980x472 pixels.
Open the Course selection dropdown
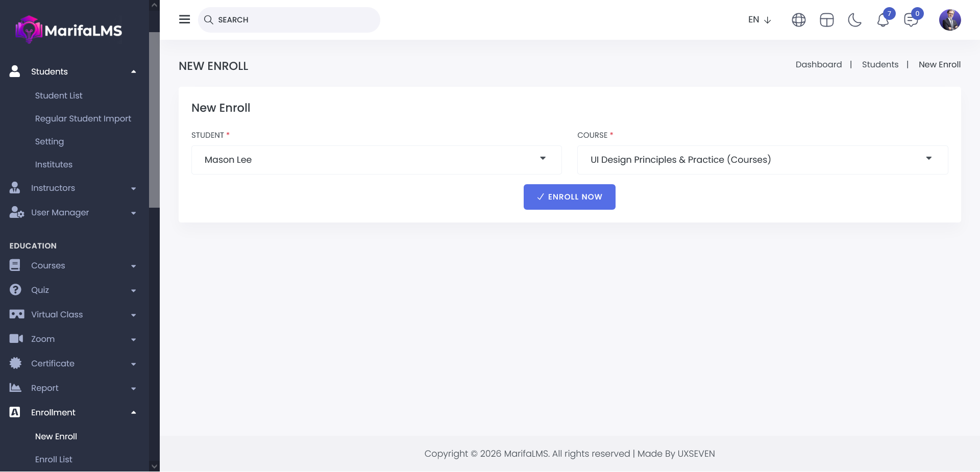(x=762, y=160)
